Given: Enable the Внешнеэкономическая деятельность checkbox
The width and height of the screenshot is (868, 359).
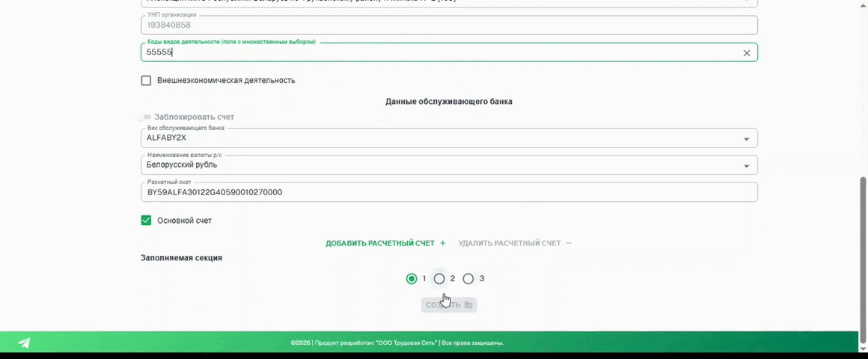Looking at the screenshot, I should click(146, 81).
